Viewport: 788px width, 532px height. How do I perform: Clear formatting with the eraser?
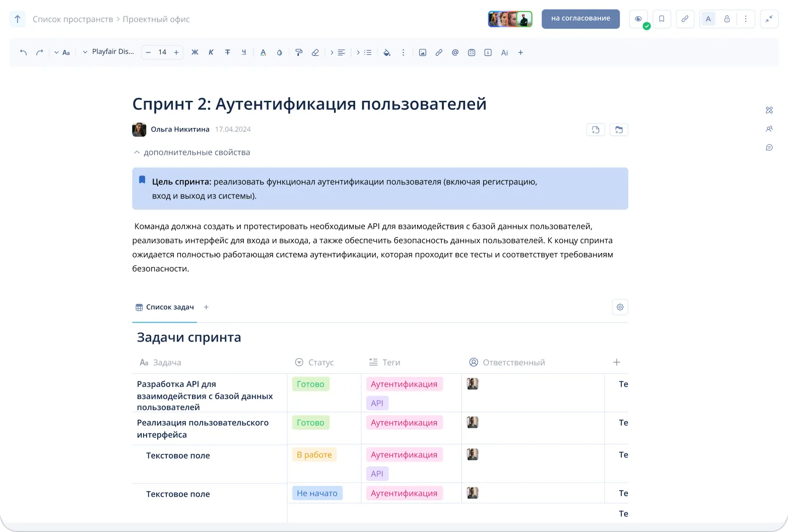pyautogui.click(x=315, y=52)
